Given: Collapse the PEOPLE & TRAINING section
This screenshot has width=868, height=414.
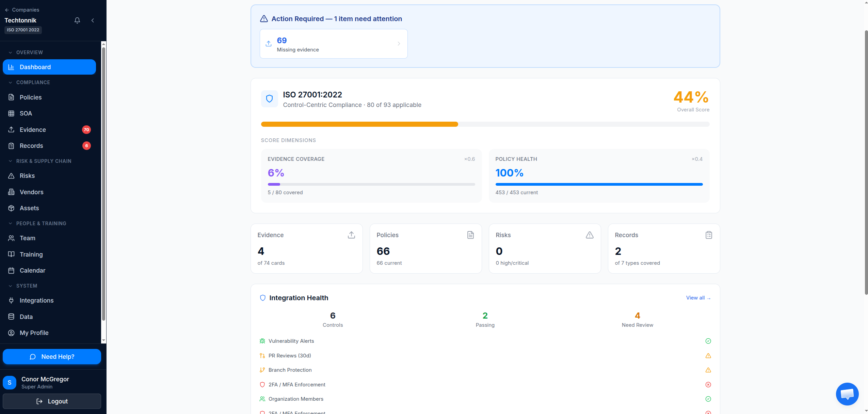Looking at the screenshot, I should [37, 224].
